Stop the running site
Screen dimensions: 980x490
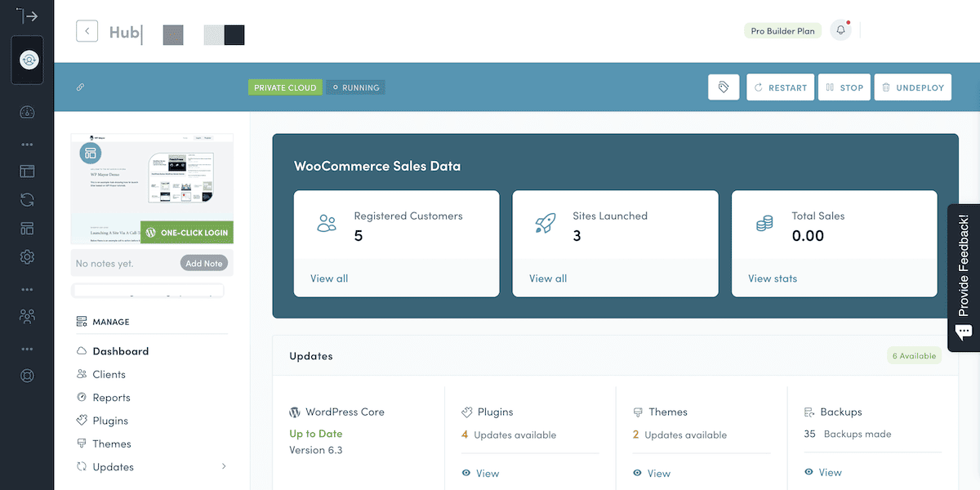click(x=844, y=87)
